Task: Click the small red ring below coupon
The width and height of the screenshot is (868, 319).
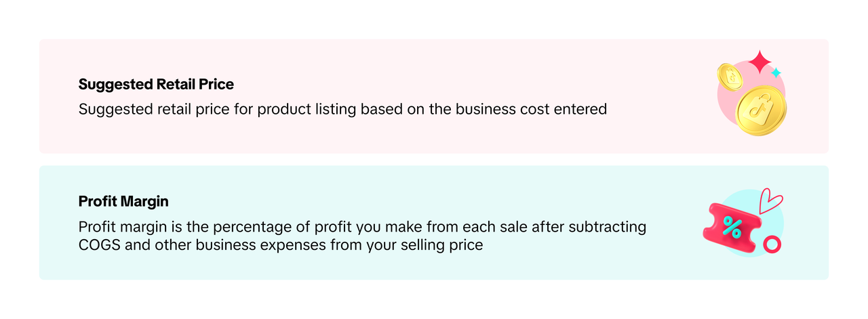Action: (771, 244)
